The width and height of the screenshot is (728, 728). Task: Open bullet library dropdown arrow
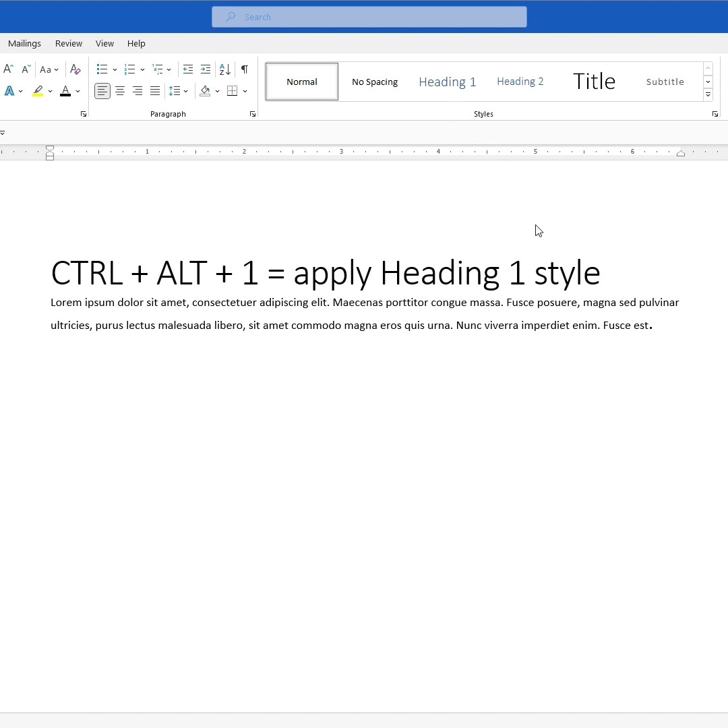(115, 69)
